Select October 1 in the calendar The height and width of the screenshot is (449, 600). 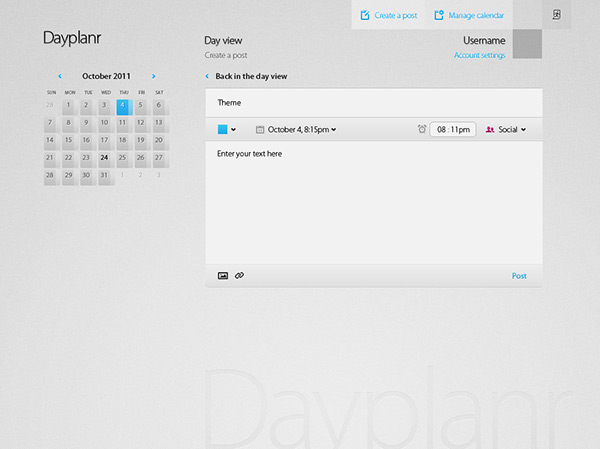coord(70,106)
